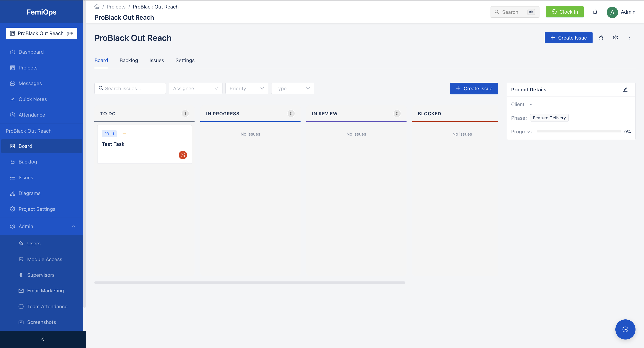Viewport: 644px width, 348px height.
Task: Click the board's horizontal scrollbar
Action: (250, 283)
